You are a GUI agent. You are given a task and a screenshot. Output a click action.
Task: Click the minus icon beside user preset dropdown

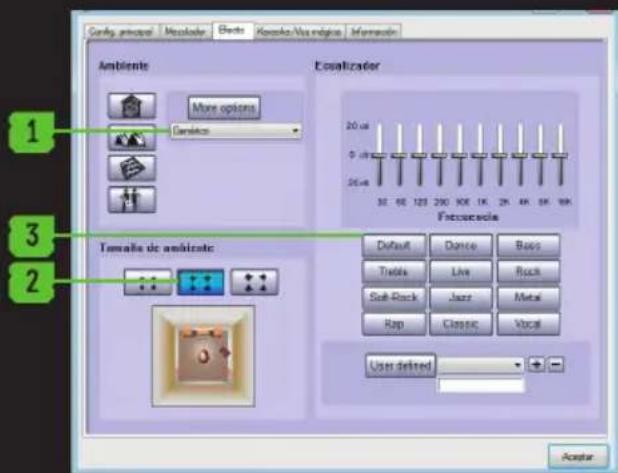(x=556, y=365)
